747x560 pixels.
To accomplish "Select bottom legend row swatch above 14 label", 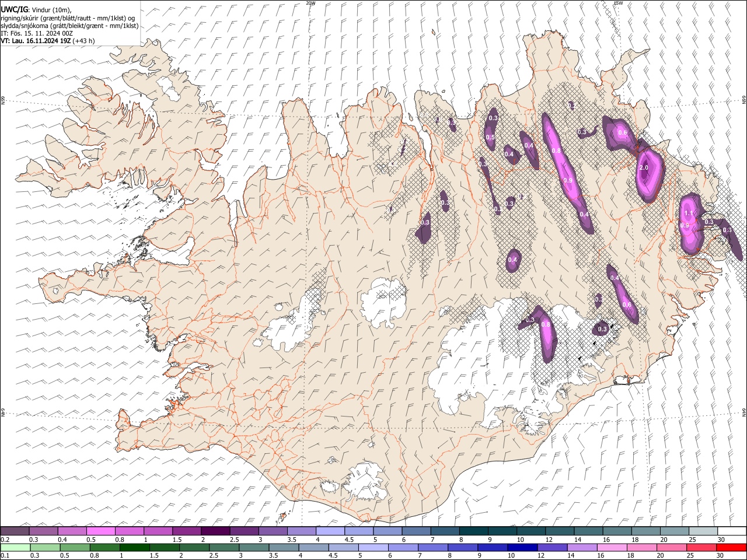I will tap(582, 547).
